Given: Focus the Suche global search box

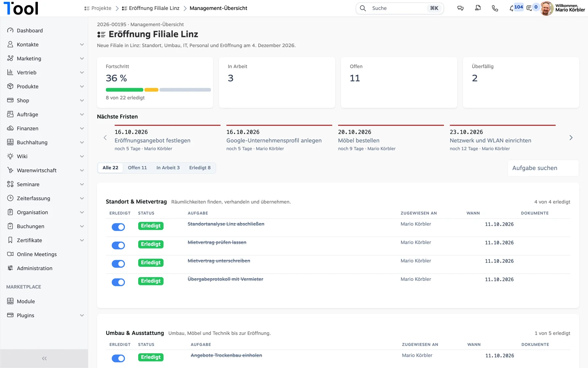Looking at the screenshot, I should point(400,8).
